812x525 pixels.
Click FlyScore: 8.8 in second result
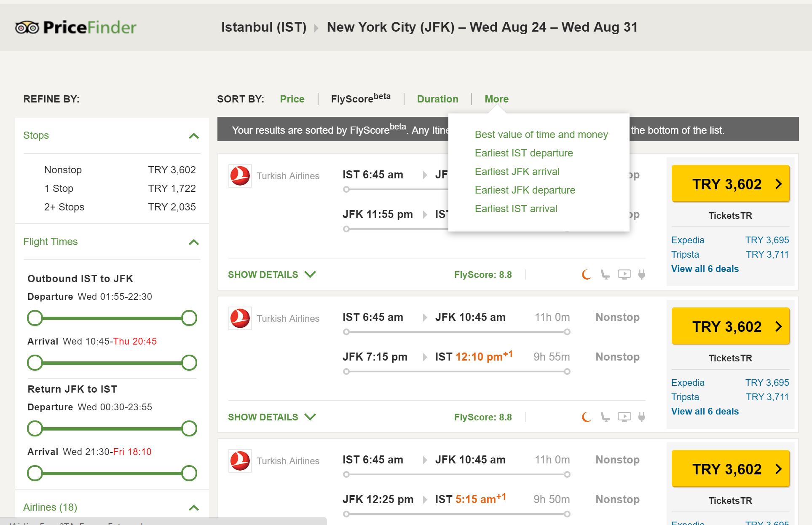[483, 417]
